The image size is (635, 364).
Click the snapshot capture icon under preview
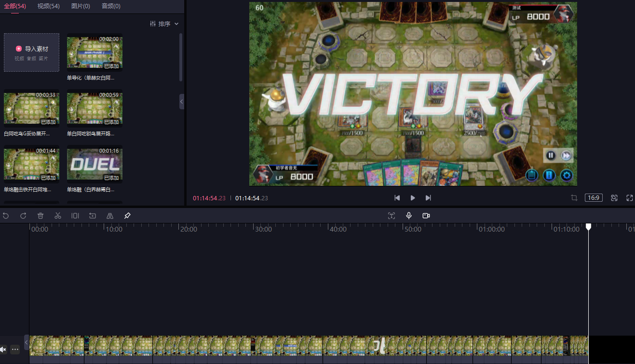(x=614, y=198)
